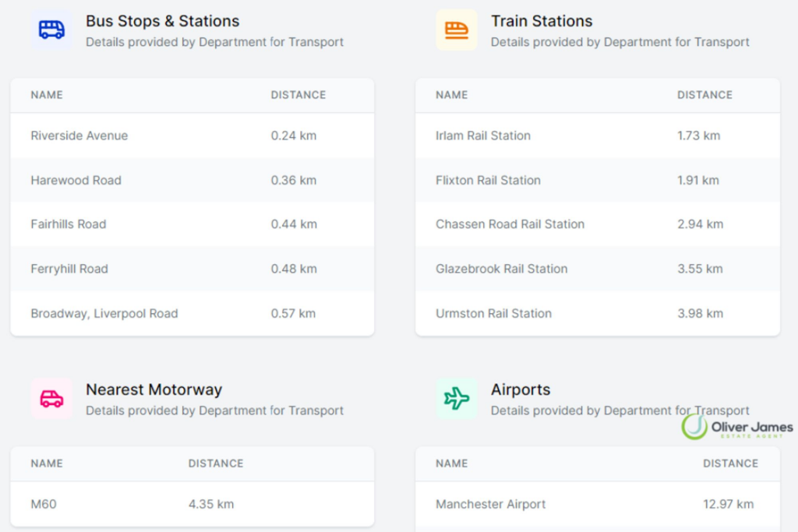The image size is (798, 532).
Task: Click the blue bus icon
Action: 51,30
